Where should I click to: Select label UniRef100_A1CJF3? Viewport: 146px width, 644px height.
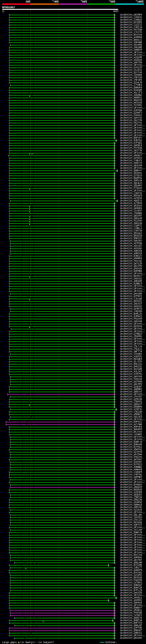pyautogui.click(x=131, y=93)
